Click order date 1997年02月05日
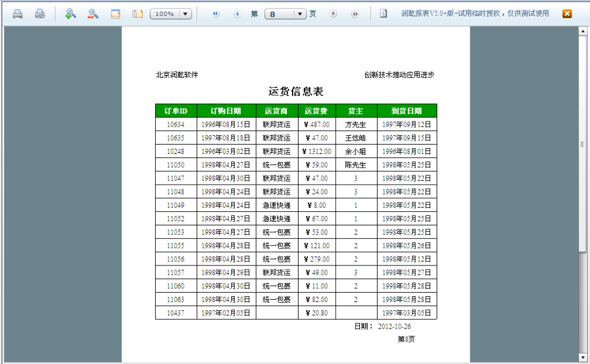 226,313
